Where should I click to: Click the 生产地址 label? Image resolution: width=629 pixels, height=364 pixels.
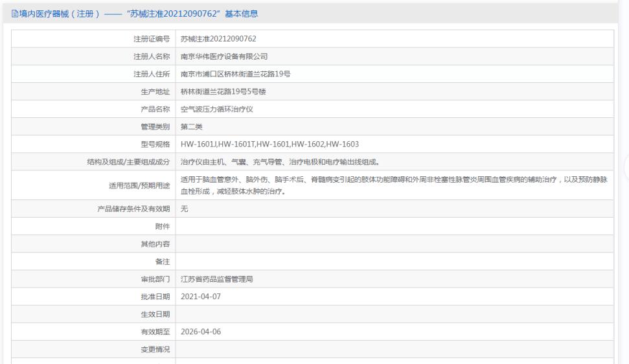pos(155,92)
